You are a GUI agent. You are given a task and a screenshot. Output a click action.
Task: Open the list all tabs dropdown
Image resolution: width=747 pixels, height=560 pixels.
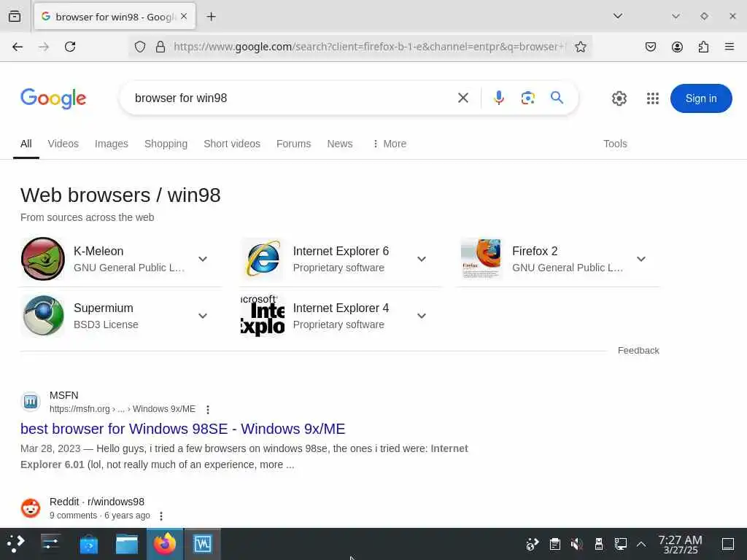(x=618, y=16)
